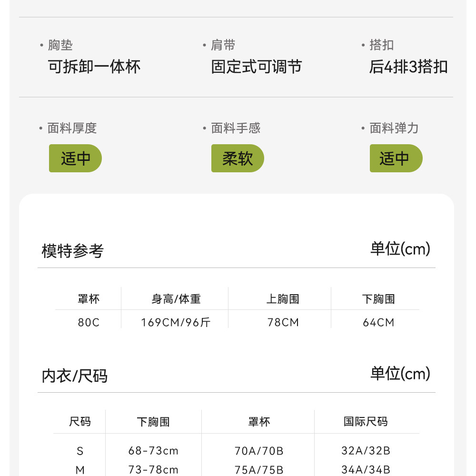Click the 68-73cm under bust cell
The image size is (476, 476).
(153, 451)
